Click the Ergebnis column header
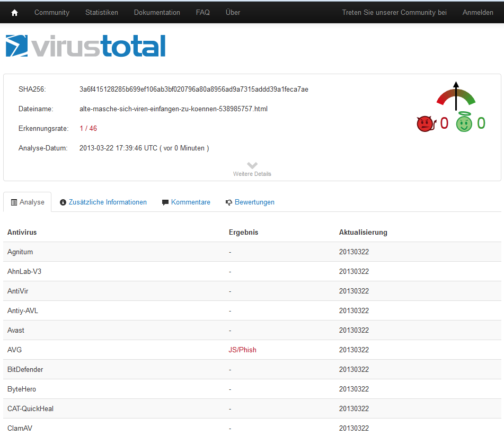 (243, 232)
